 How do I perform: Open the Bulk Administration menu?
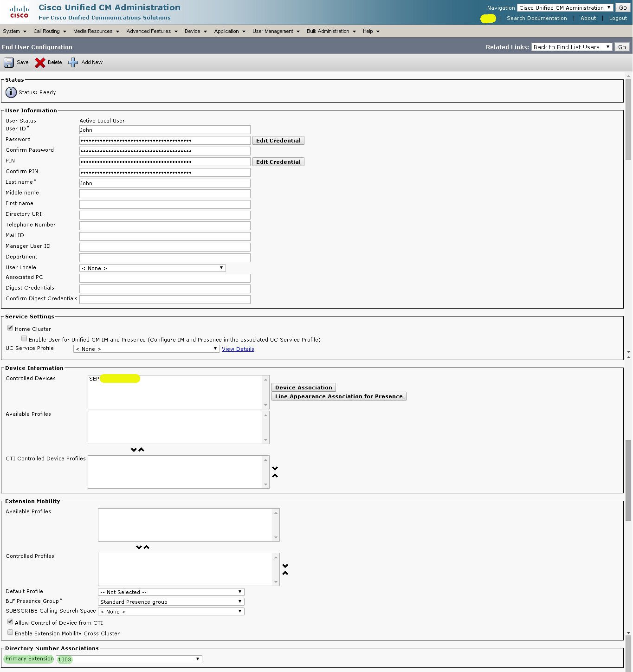[331, 31]
